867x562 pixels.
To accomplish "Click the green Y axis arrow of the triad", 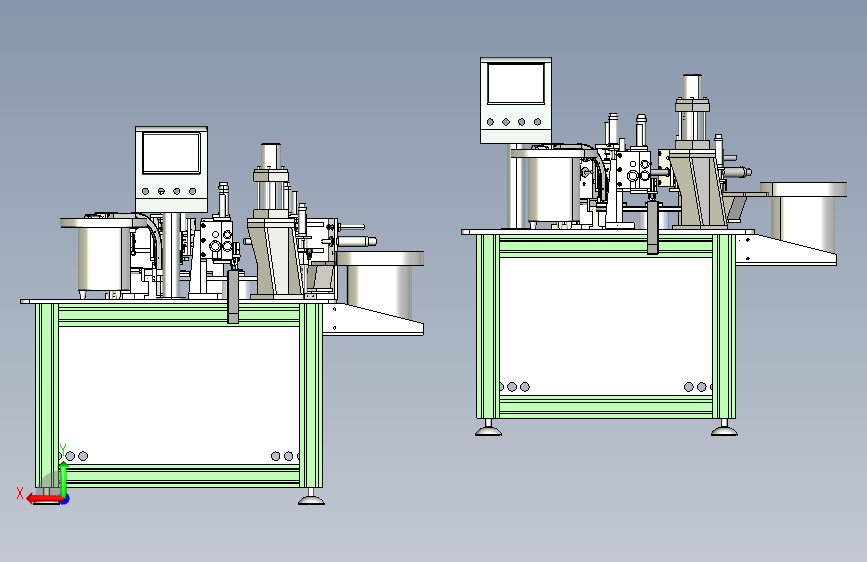I will (x=64, y=478).
